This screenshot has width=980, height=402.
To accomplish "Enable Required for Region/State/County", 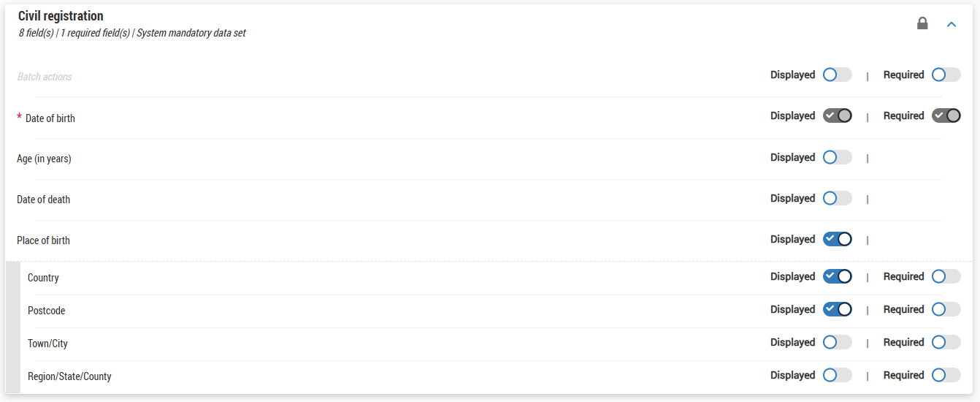I will pos(946,375).
